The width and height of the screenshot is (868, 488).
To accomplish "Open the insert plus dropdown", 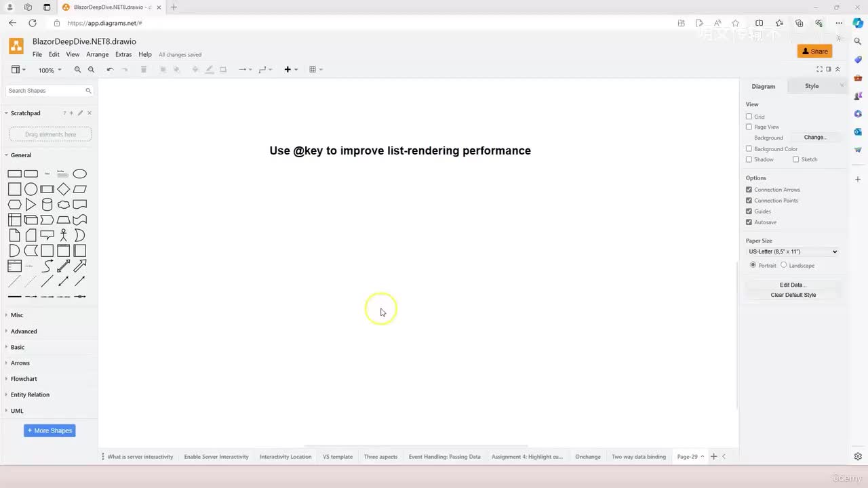I will tap(290, 69).
